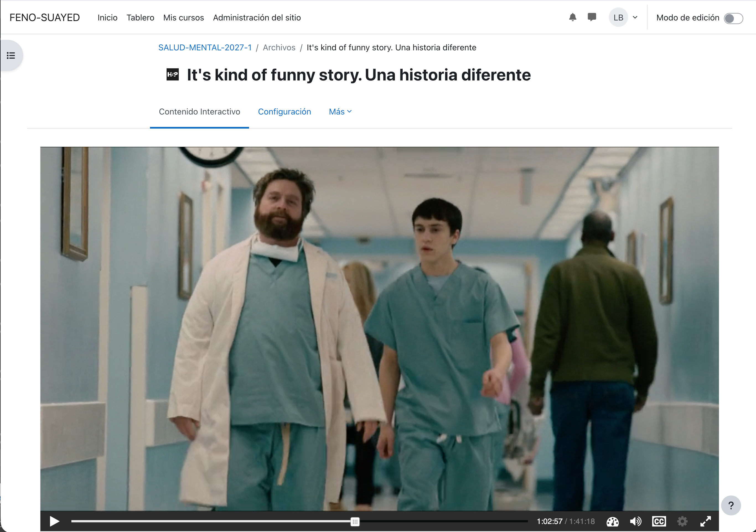Select the Contenido Interactivo tab
The image size is (756, 532).
[199, 112]
